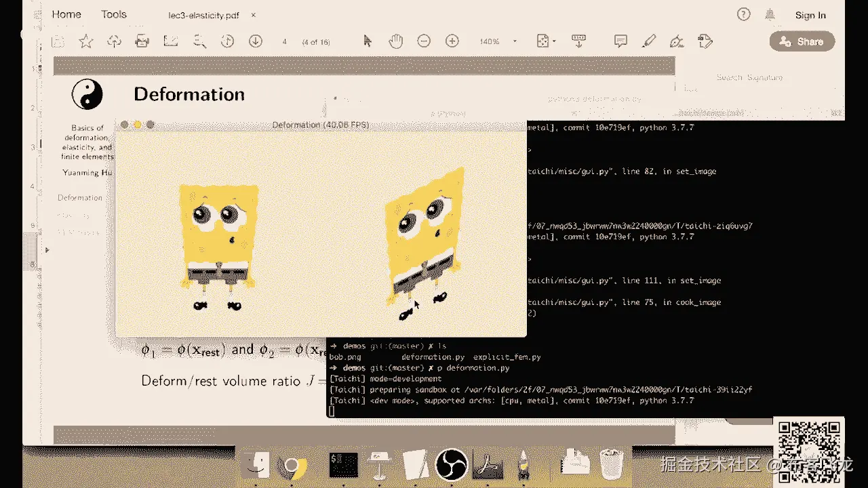
Task: Click the scrolling mode icon in toolbar
Action: [x=578, y=41]
